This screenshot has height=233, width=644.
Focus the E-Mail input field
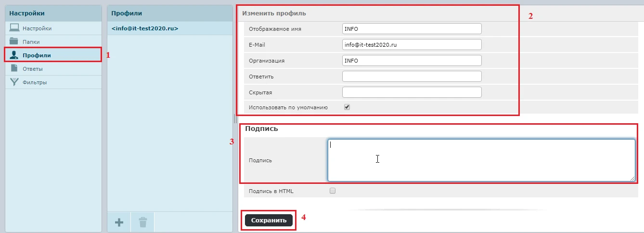(412, 44)
